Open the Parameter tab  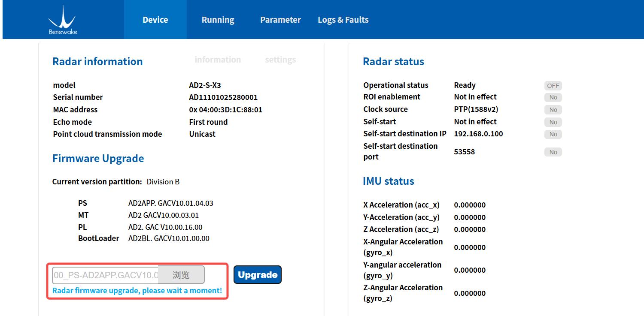(x=280, y=20)
